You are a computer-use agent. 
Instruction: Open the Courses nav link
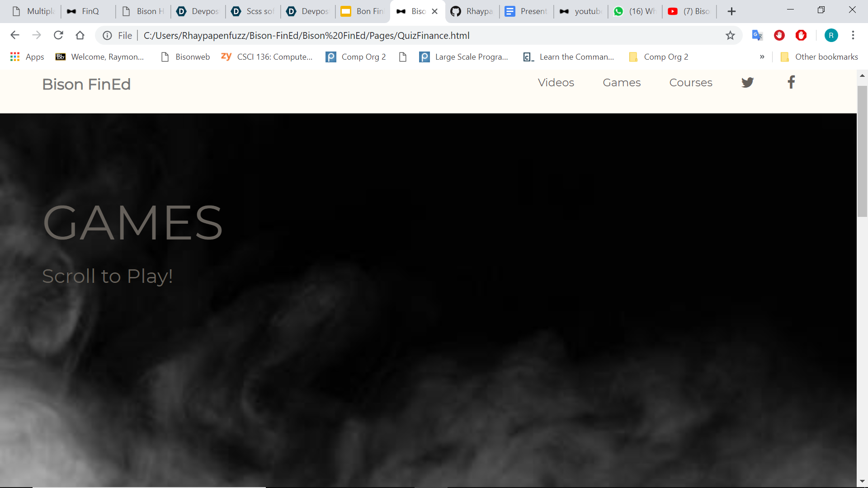[690, 83]
